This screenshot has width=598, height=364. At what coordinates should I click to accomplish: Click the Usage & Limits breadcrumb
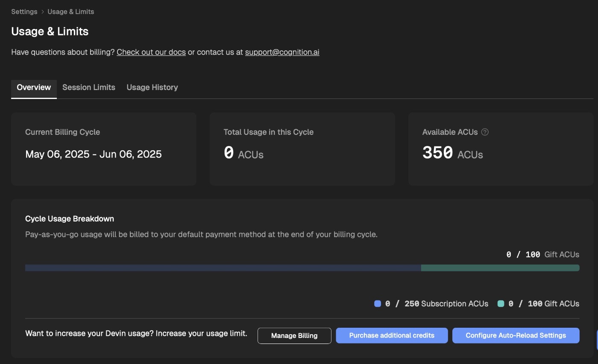[x=71, y=12]
